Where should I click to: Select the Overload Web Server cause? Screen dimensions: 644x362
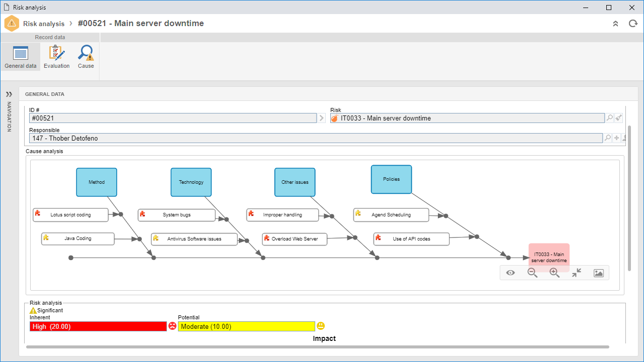pos(295,239)
